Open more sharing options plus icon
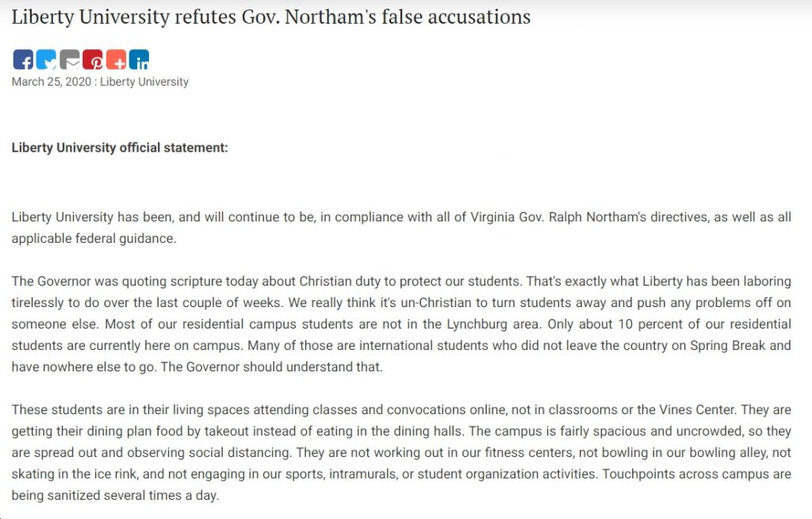Image resolution: width=812 pixels, height=519 pixels. click(x=116, y=60)
